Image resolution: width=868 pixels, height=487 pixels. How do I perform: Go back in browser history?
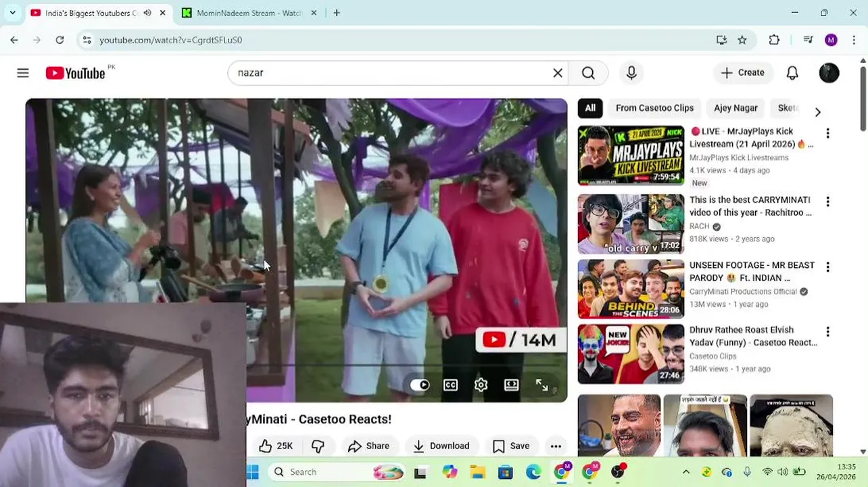point(14,40)
